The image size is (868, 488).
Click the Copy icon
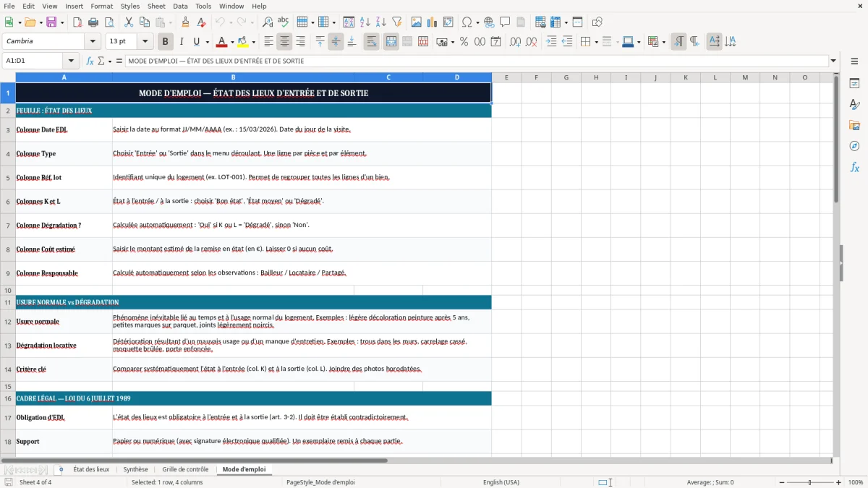tap(144, 22)
